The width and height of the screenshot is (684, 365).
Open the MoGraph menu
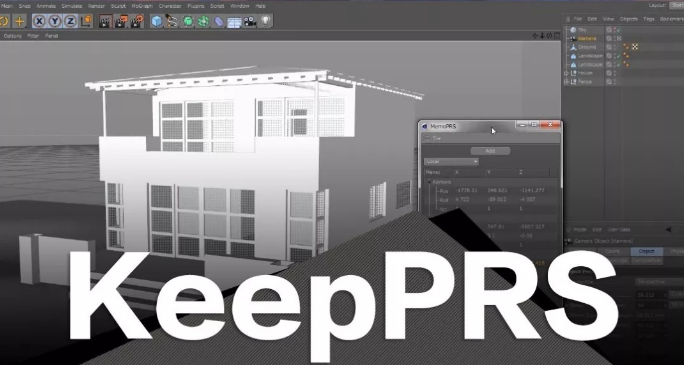[142, 6]
